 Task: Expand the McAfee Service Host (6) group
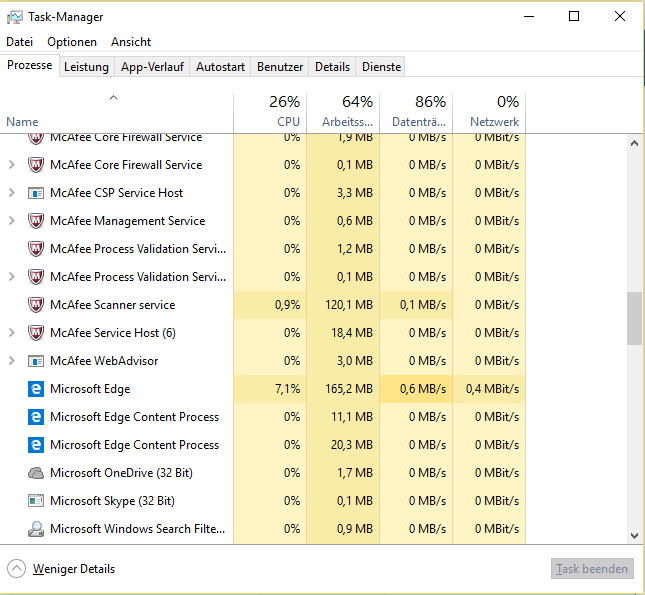[12, 333]
